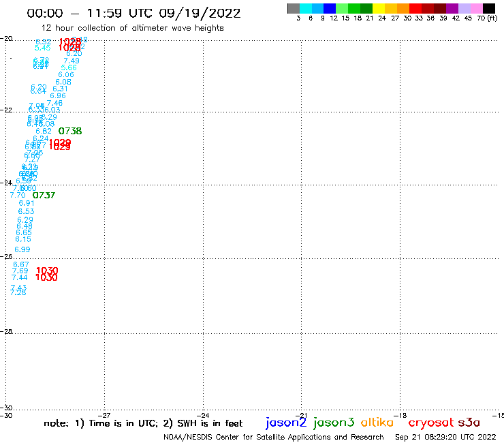Click the altika satellite legend label
504x443 pixels.
point(377,423)
